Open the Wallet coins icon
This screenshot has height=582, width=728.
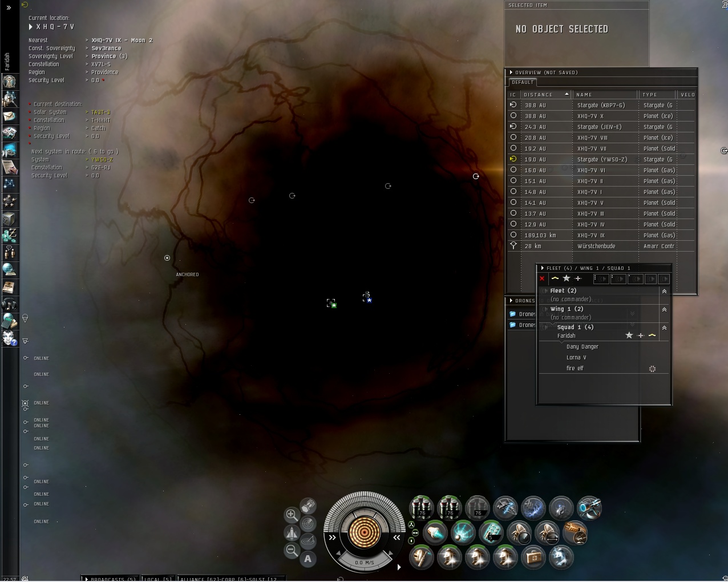9,236
